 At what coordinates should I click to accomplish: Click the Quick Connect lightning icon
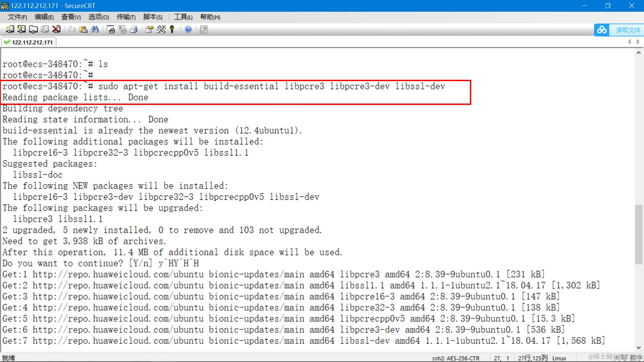coord(21,29)
